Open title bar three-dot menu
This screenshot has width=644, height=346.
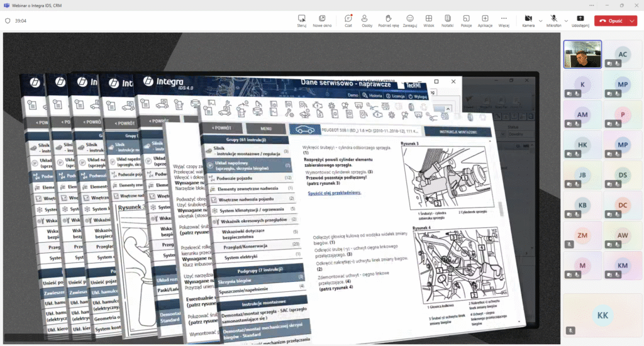point(591,5)
